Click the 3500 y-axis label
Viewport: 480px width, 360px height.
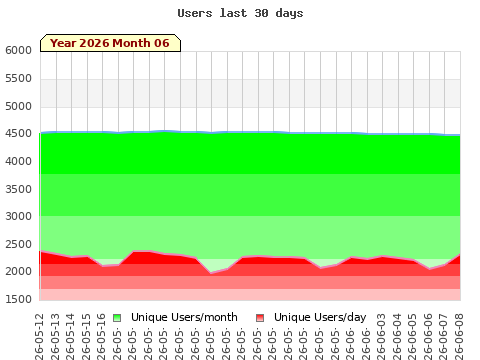pyautogui.click(x=18, y=189)
